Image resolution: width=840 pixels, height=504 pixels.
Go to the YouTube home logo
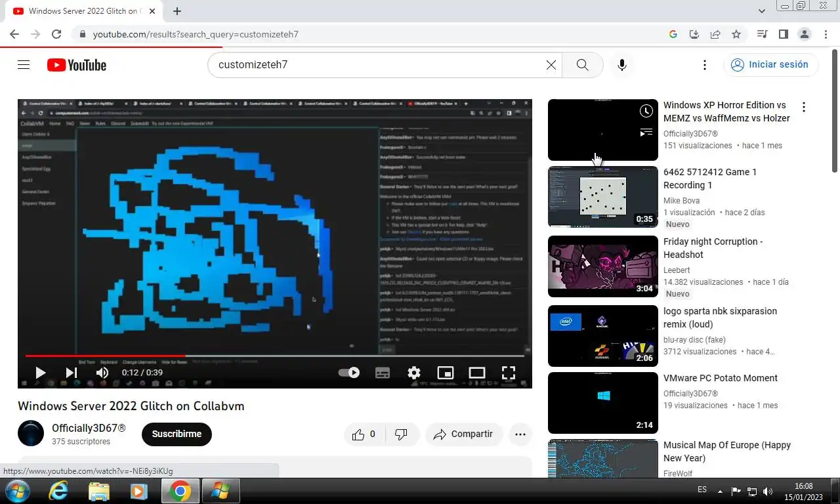click(77, 65)
